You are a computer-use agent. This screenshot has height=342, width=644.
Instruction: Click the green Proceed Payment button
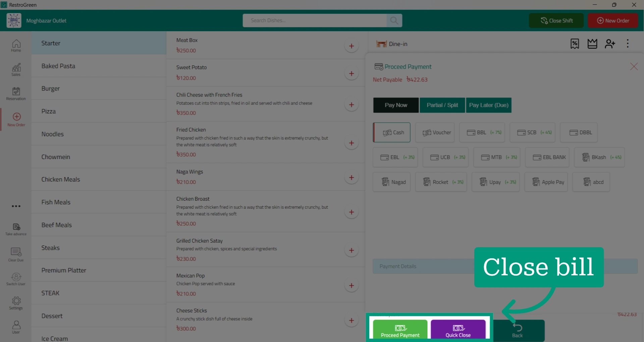point(400,330)
